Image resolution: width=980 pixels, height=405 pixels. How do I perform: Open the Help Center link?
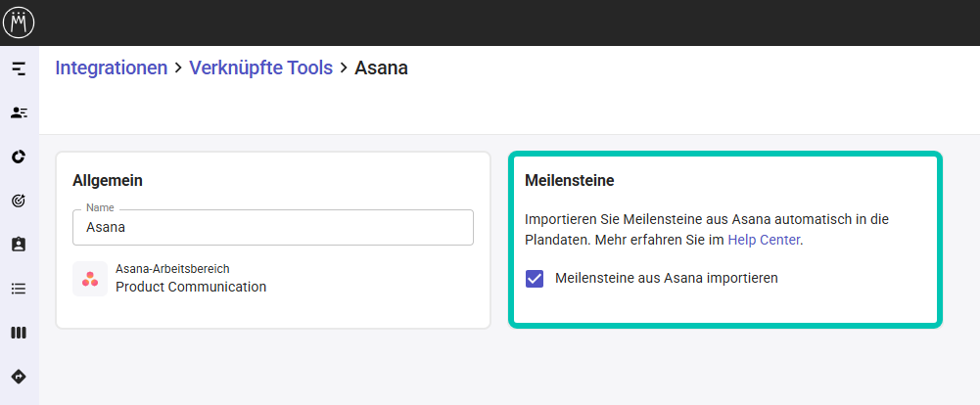pos(764,240)
